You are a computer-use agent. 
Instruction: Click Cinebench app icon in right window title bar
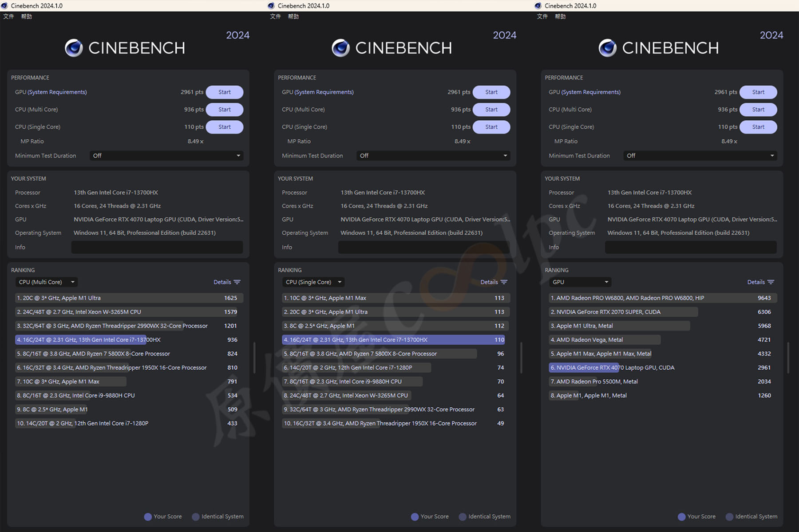[x=538, y=5]
